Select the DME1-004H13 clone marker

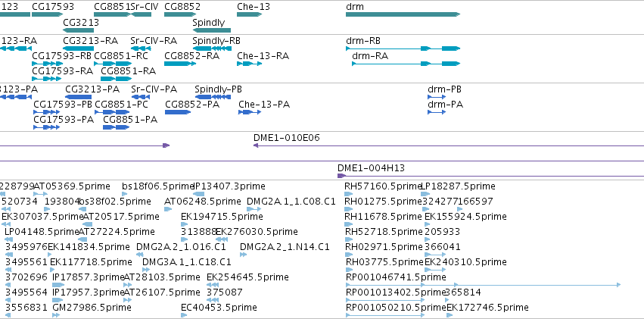491,176
